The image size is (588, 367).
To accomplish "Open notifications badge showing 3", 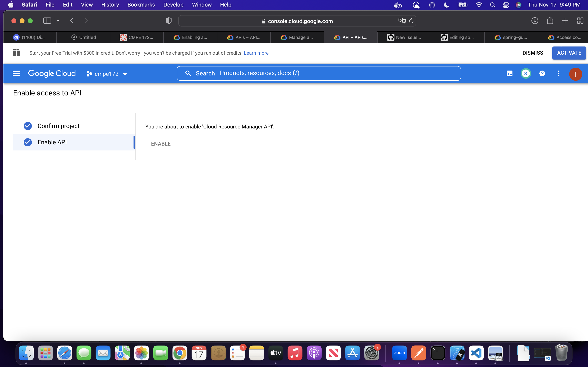I will click(526, 74).
